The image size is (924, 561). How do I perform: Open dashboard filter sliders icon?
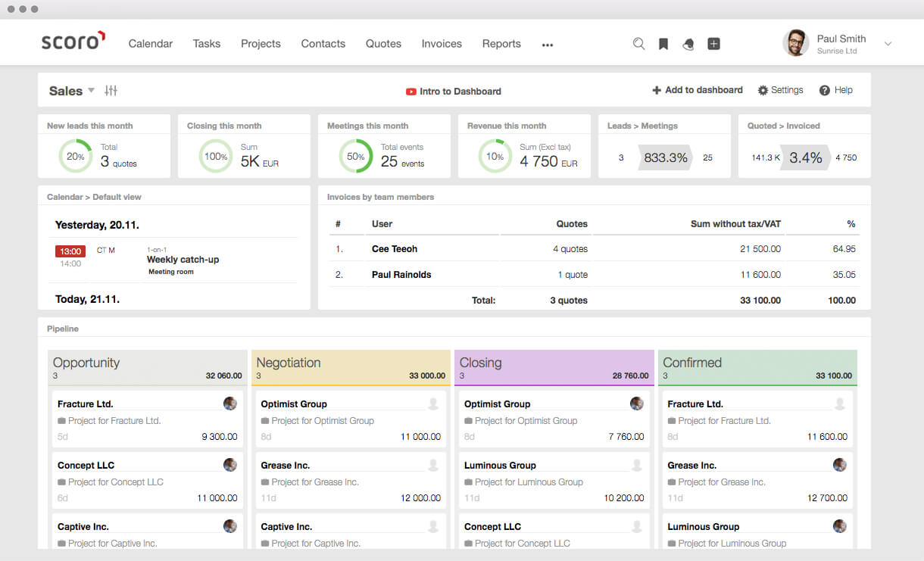coord(111,91)
